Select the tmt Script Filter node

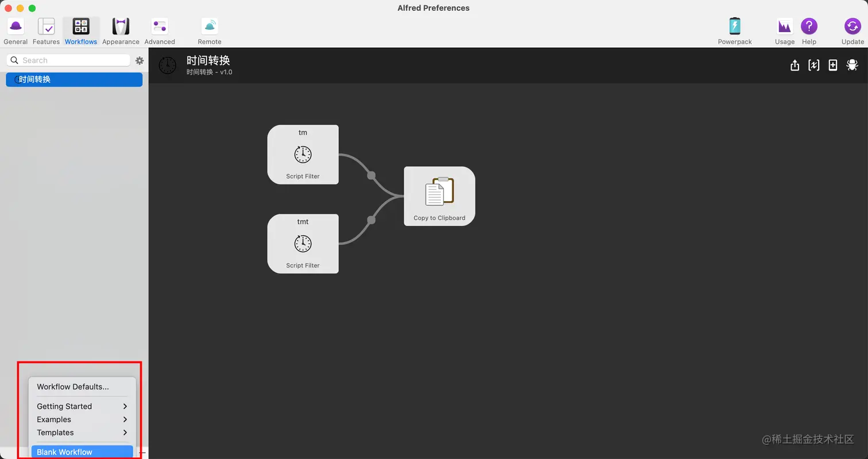[x=303, y=244]
